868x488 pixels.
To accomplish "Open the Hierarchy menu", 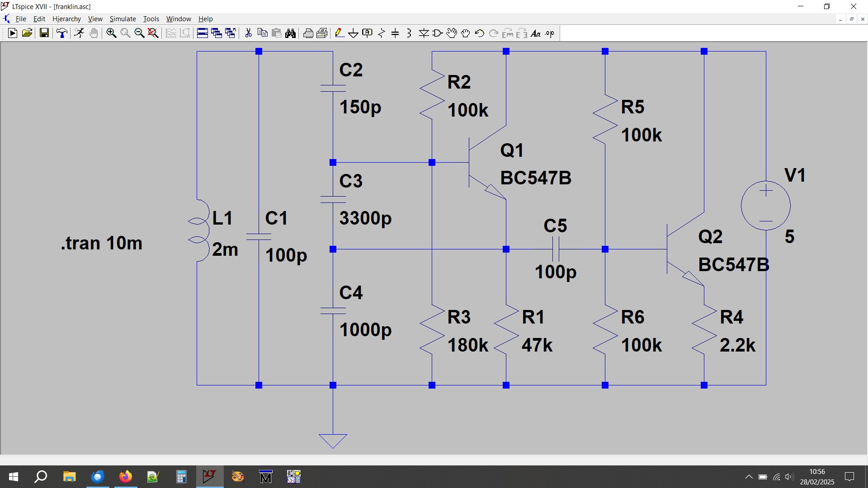I will (x=66, y=19).
